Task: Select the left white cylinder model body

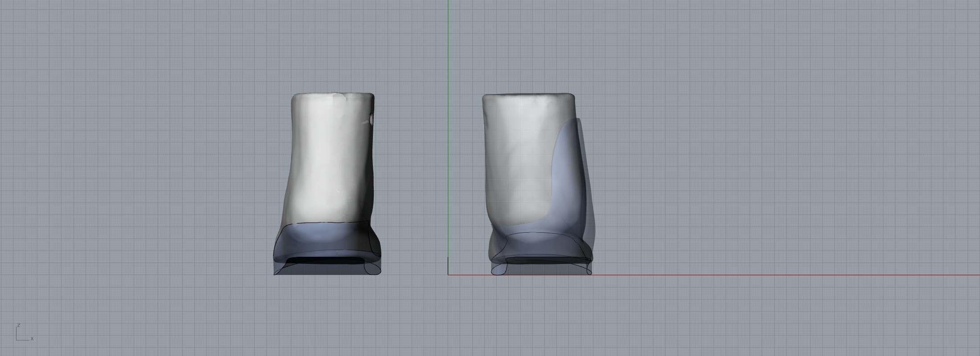Action: point(330,156)
